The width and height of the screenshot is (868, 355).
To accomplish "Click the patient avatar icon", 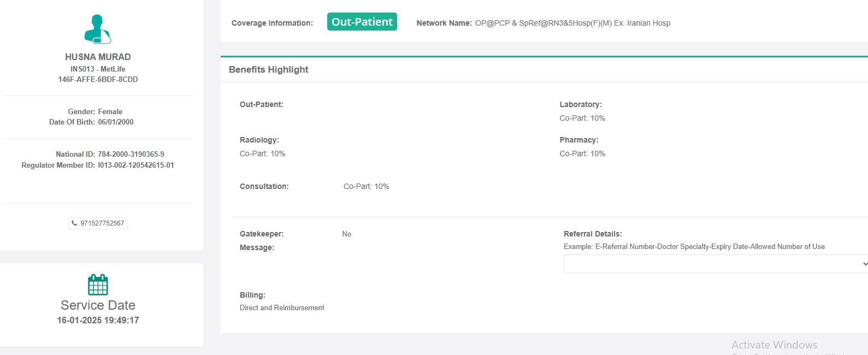I will [x=98, y=29].
